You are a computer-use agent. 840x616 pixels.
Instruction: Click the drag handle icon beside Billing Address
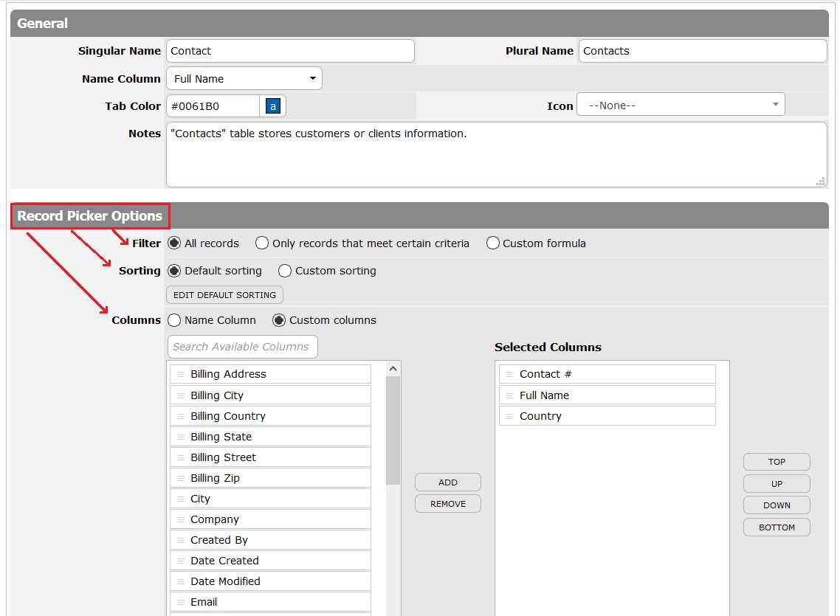(x=181, y=374)
